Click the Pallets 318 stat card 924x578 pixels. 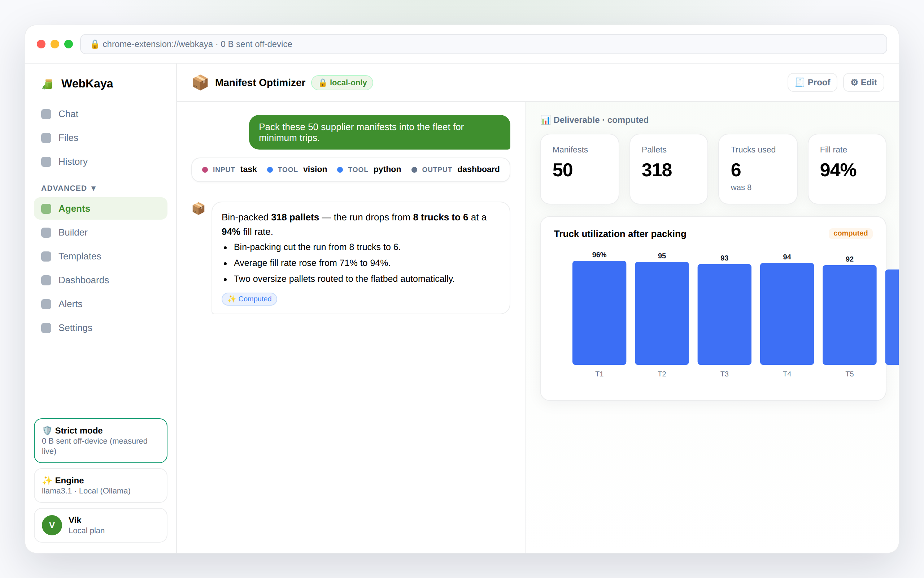[x=668, y=169]
